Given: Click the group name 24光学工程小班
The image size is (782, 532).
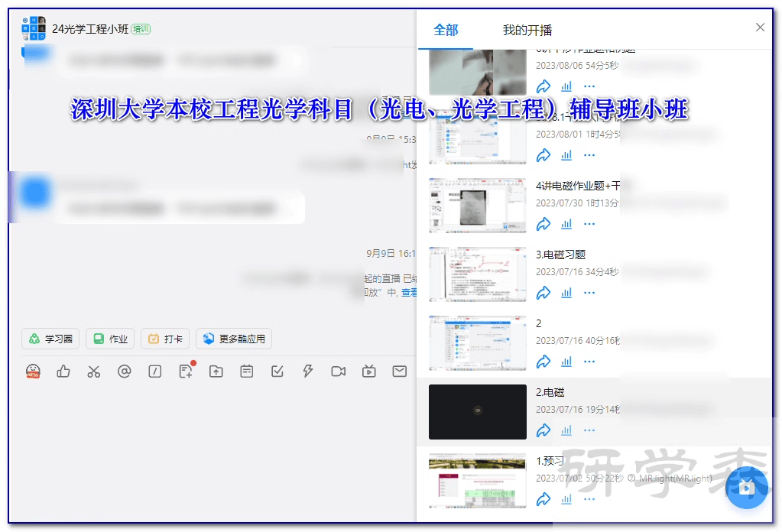Looking at the screenshot, I should (x=90, y=29).
